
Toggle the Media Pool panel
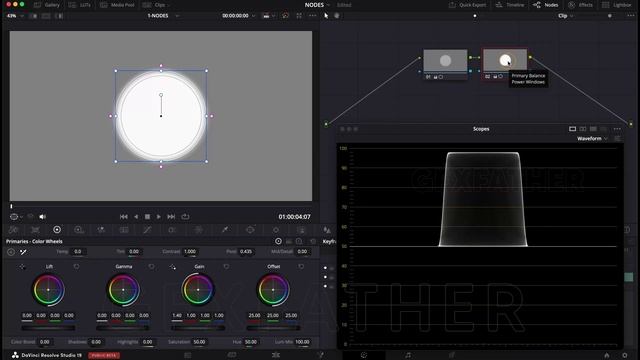(117, 5)
